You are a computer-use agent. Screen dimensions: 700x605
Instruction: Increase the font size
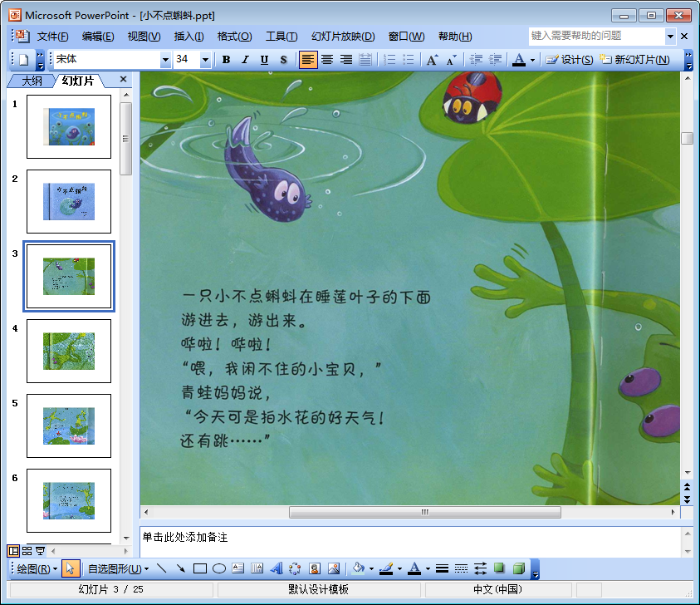coord(432,60)
